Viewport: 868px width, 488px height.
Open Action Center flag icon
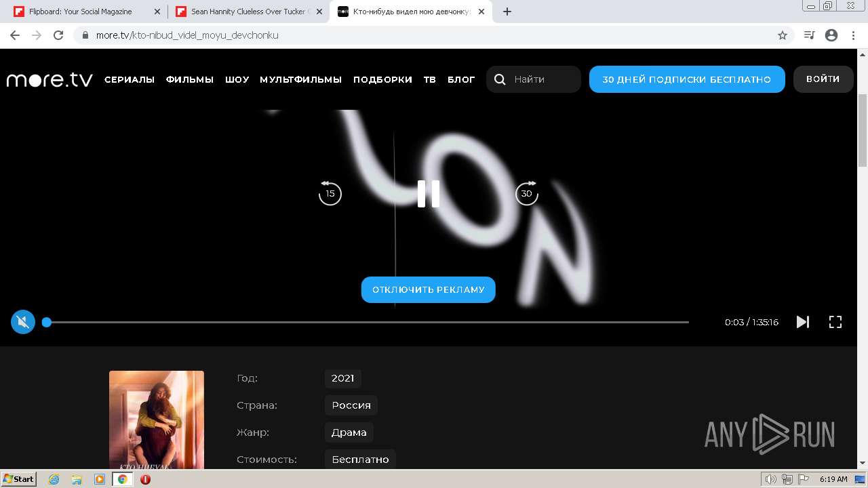[803, 479]
